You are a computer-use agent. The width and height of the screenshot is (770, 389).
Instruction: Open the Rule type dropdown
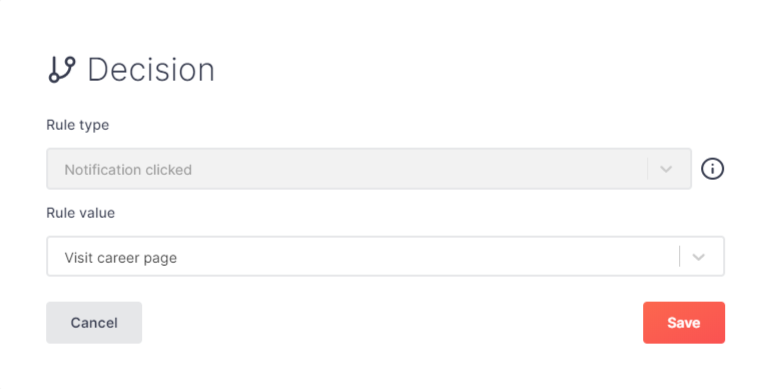click(x=369, y=169)
